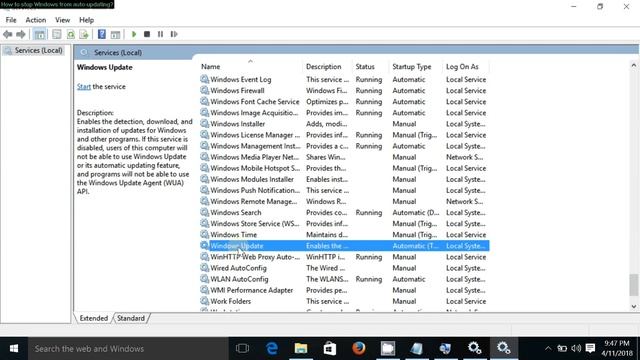Click the Stop Service square icon
The image size is (640, 360).
coord(147,34)
